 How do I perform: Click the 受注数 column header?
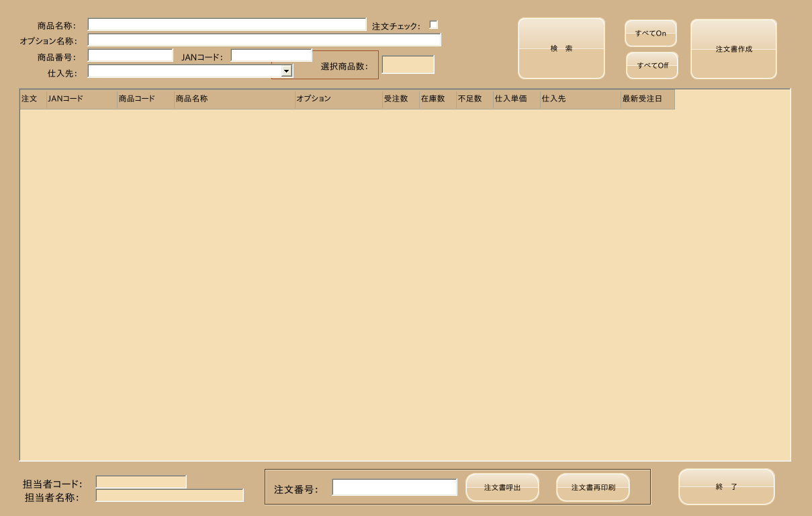[x=401, y=99]
